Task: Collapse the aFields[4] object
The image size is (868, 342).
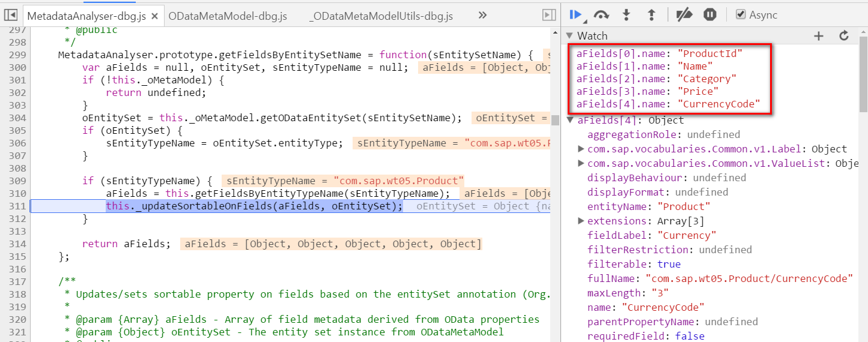Action: (571, 120)
